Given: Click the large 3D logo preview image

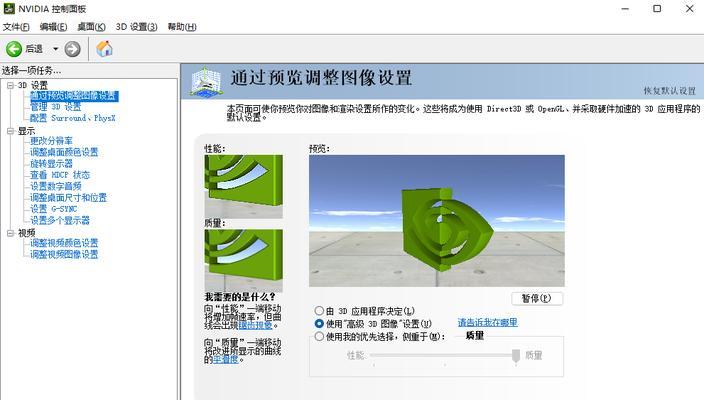Looking at the screenshot, I should (437, 221).
